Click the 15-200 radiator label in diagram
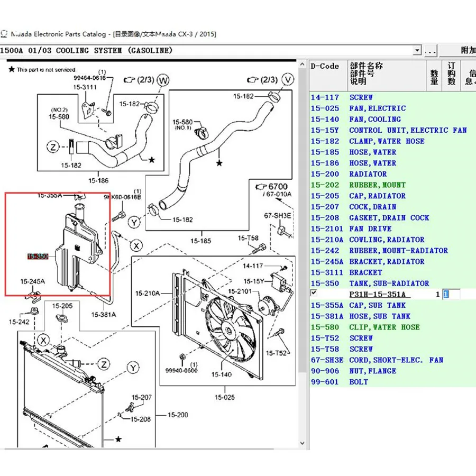Image resolution: width=476 pixels, height=476 pixels. [178, 415]
